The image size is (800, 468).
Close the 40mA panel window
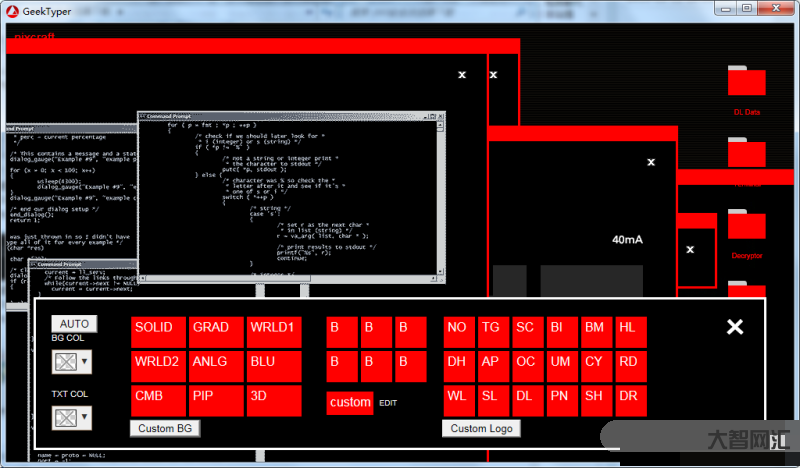[651, 162]
